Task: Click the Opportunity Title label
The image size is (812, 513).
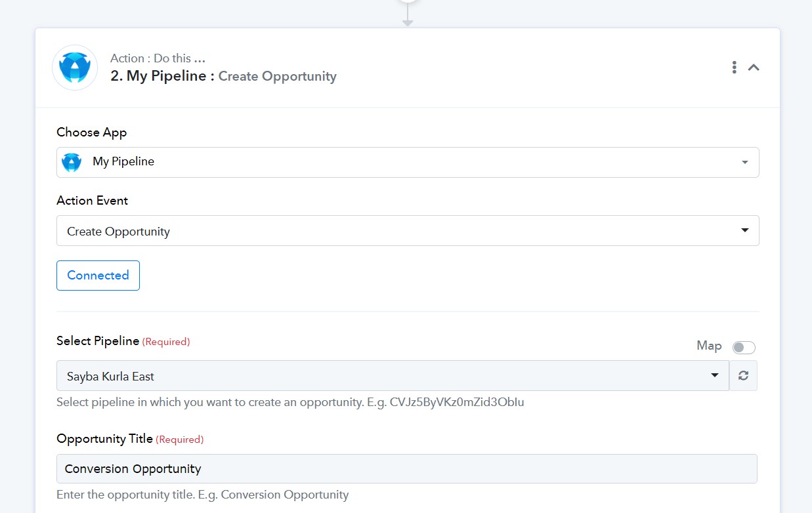Action: point(104,439)
